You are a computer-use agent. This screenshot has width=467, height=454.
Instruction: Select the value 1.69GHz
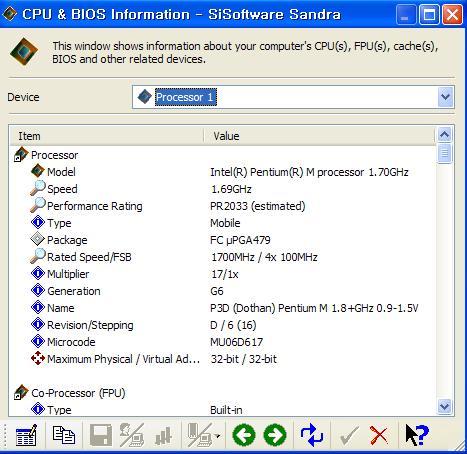click(x=231, y=189)
